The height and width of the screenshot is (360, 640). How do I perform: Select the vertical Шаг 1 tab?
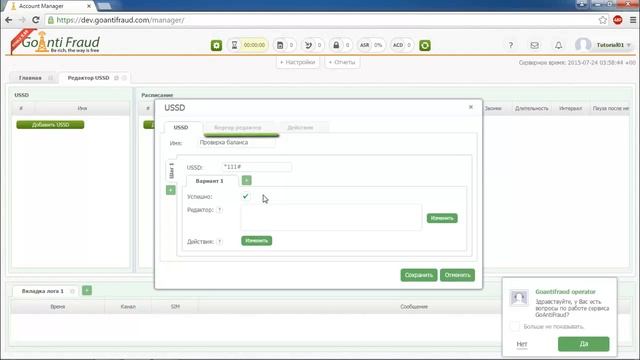point(171,170)
